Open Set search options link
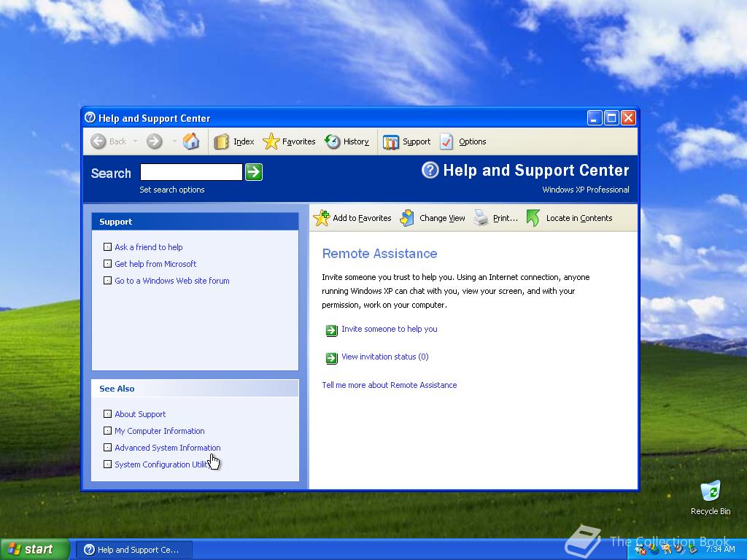The height and width of the screenshot is (560, 747). point(172,190)
